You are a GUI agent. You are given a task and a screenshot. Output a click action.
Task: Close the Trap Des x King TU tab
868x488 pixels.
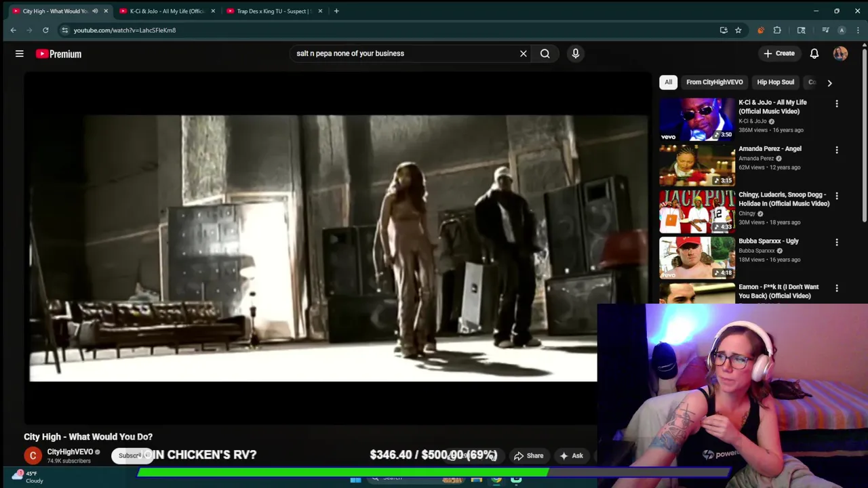point(320,11)
